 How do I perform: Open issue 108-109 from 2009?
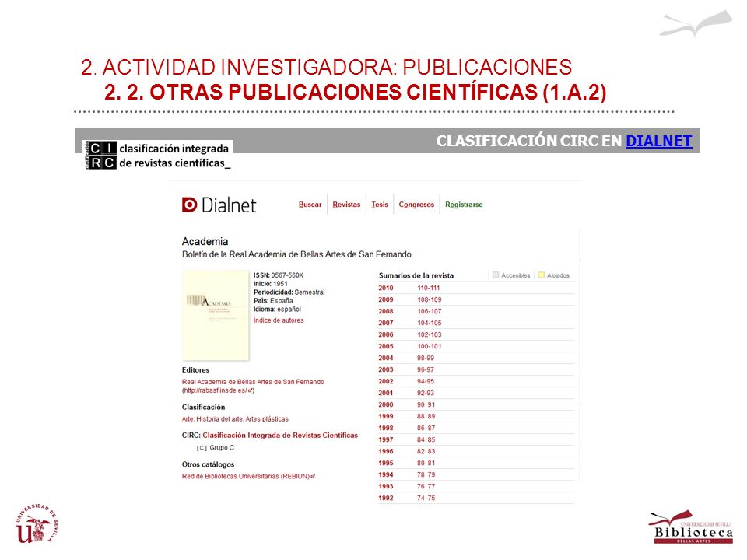pyautogui.click(x=430, y=299)
